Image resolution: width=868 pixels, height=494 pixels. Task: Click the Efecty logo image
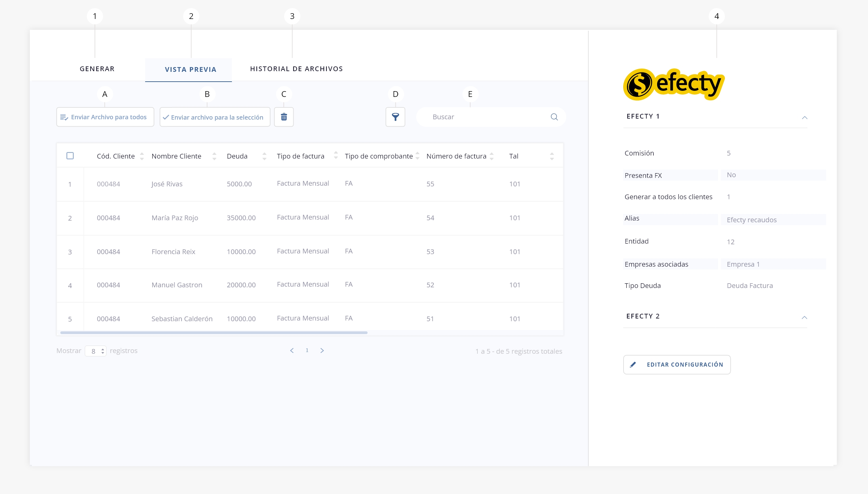[673, 84]
